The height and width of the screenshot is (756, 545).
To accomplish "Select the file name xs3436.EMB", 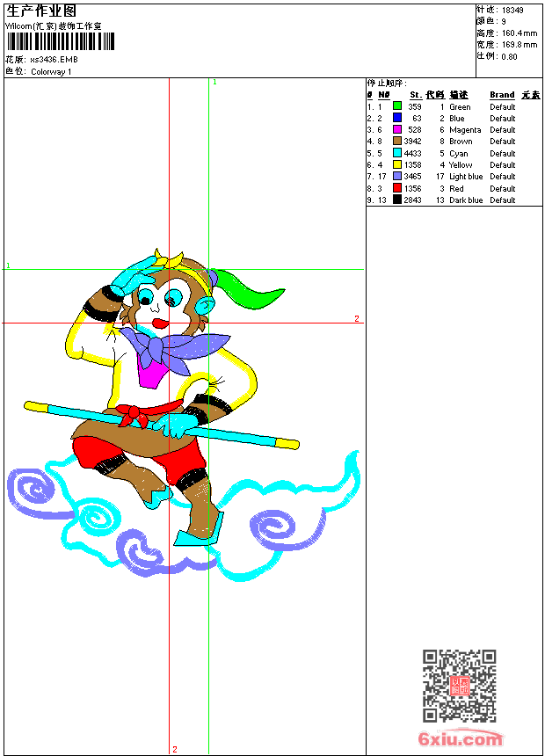I will coord(54,60).
